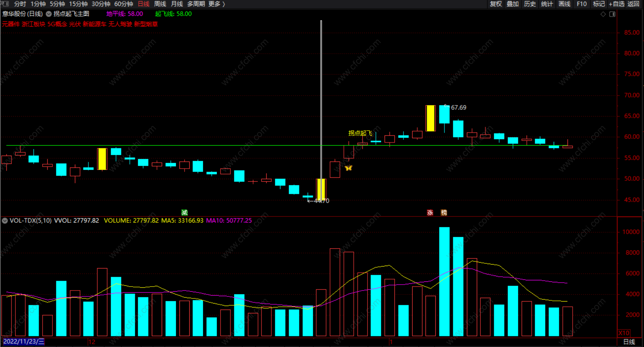
Task: Click the 日线 period label bottom-right
Action: (629, 342)
